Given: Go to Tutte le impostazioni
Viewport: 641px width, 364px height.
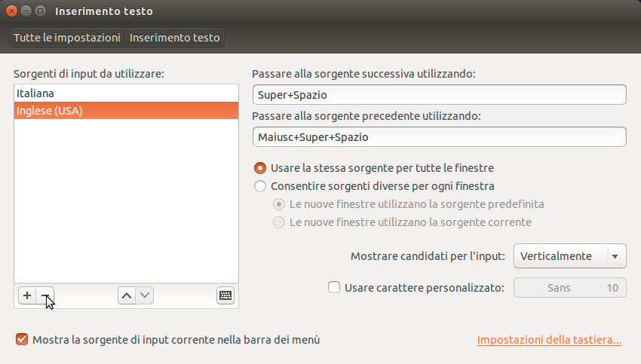Looking at the screenshot, I should (x=67, y=38).
